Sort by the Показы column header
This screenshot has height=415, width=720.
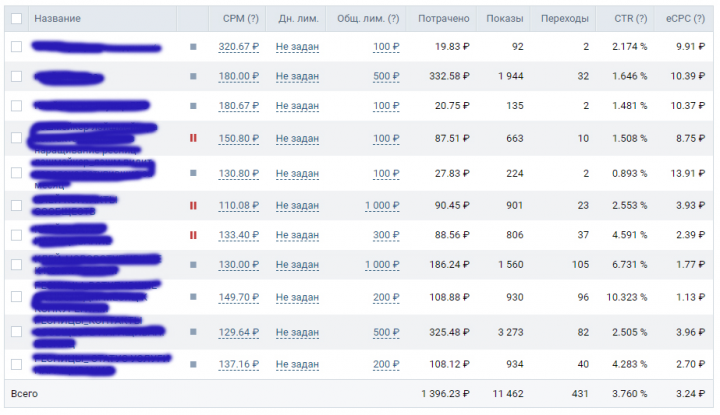505,19
